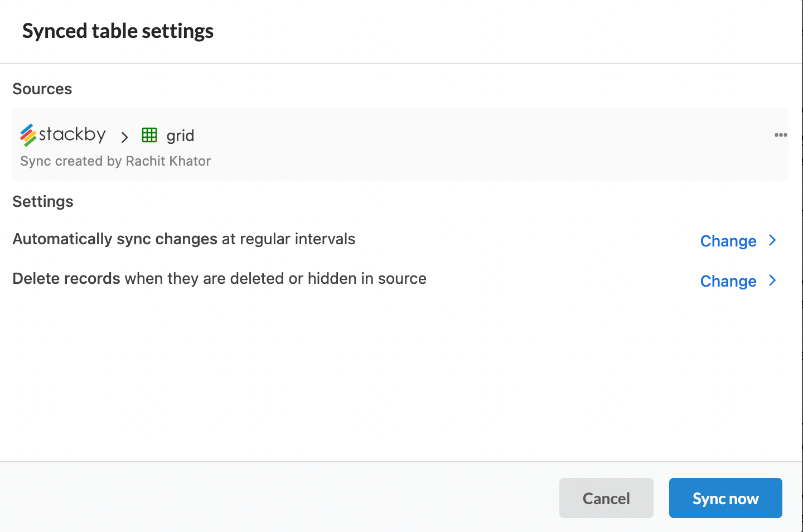Click the "Automatically sync changes" setting text
Image resolution: width=803 pixels, height=532 pixels.
click(x=115, y=239)
